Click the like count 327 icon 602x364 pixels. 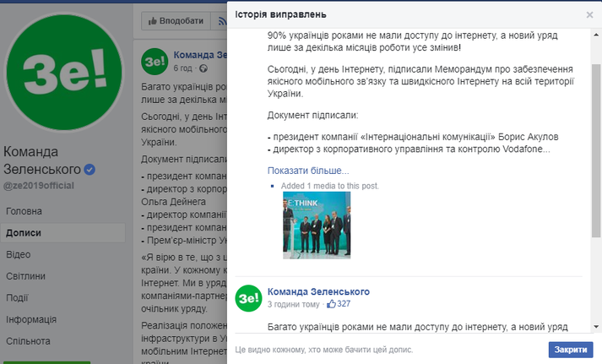point(332,304)
